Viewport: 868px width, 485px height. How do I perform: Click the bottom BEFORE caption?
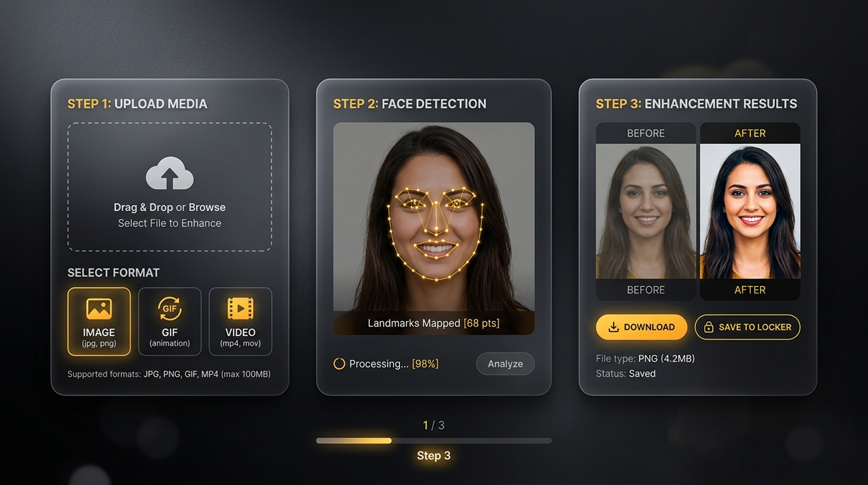pyautogui.click(x=646, y=290)
